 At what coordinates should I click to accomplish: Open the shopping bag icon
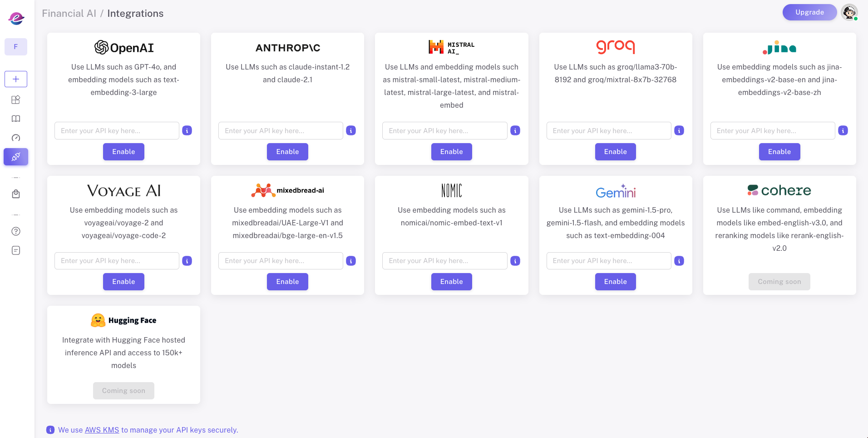[16, 194]
